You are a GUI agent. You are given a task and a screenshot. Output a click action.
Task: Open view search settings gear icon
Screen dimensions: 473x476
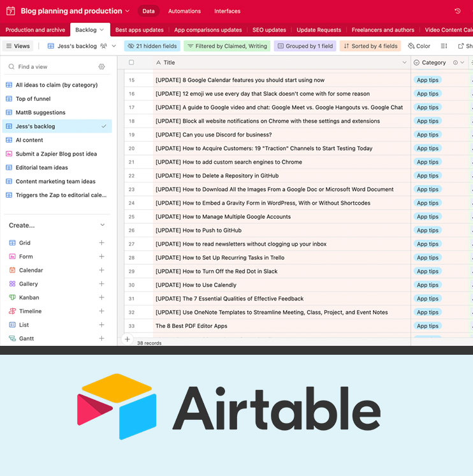coord(101,66)
